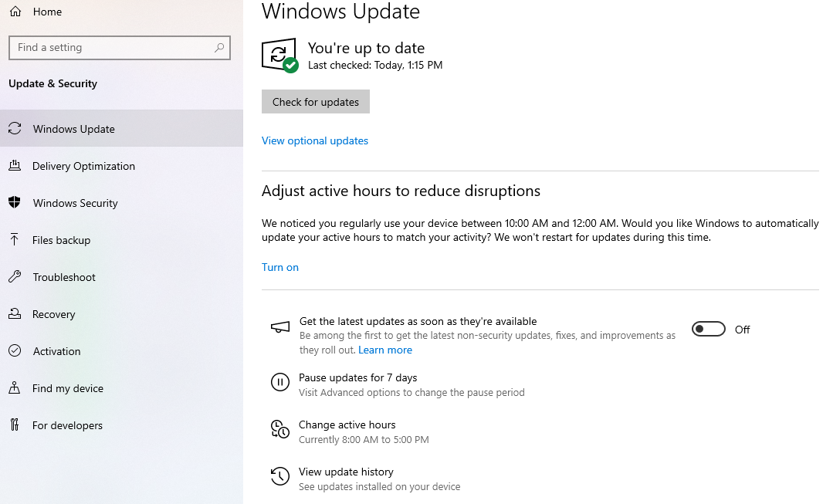Click the Find my device person icon
The height and width of the screenshot is (504, 823).
coord(15,387)
